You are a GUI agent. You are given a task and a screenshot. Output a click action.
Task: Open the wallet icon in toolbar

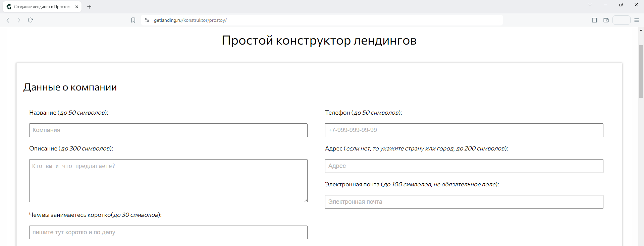click(x=606, y=20)
